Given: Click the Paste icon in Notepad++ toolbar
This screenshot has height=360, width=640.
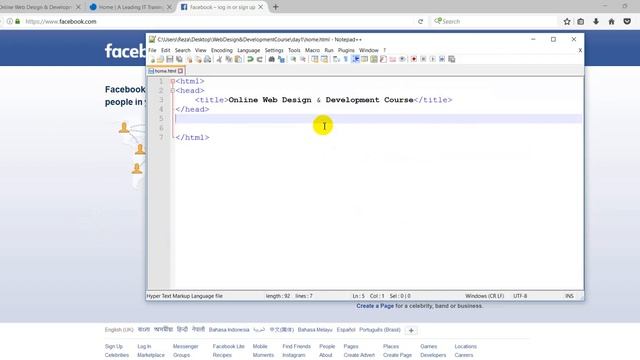Looking at the screenshot, I should coord(238,59).
